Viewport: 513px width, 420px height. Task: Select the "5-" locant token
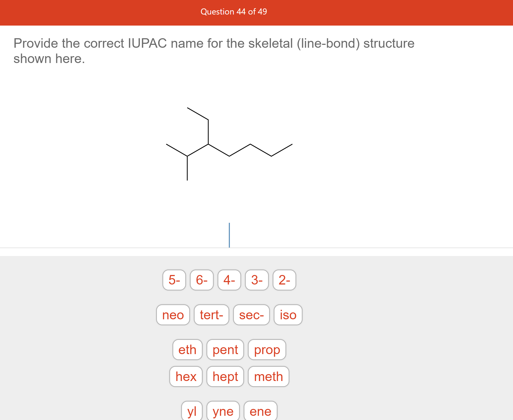coord(174,280)
